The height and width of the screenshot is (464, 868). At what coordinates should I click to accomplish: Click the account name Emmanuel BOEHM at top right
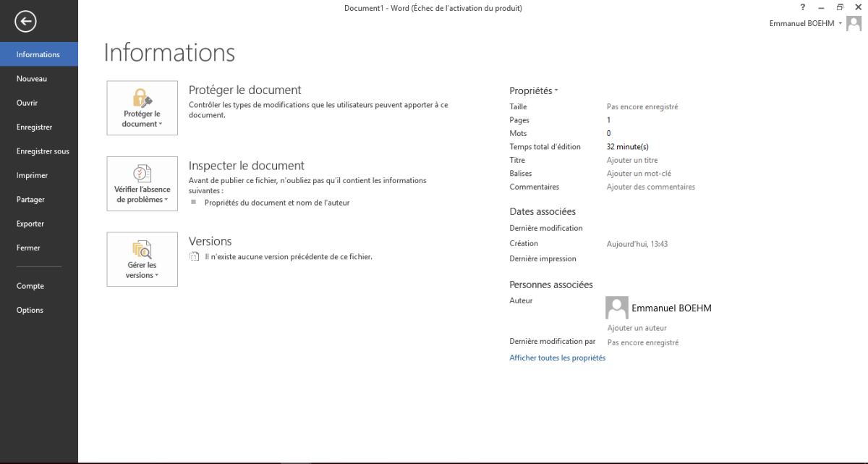[802, 24]
